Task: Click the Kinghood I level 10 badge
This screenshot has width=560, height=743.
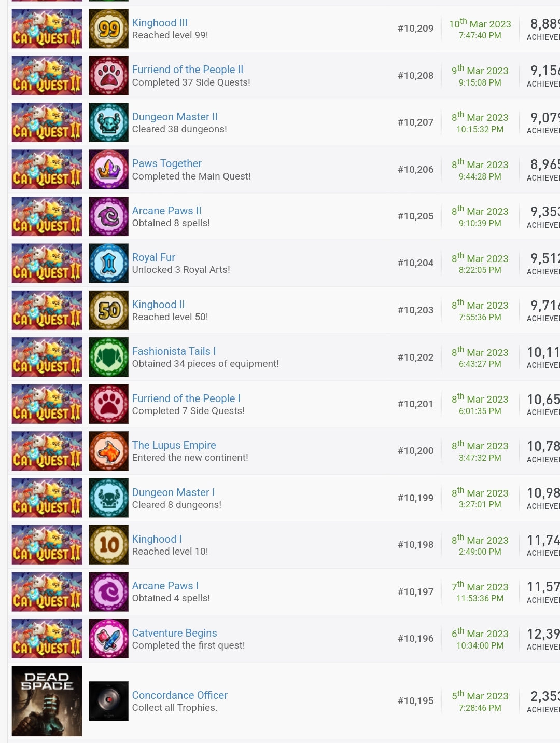Action: click(x=109, y=545)
